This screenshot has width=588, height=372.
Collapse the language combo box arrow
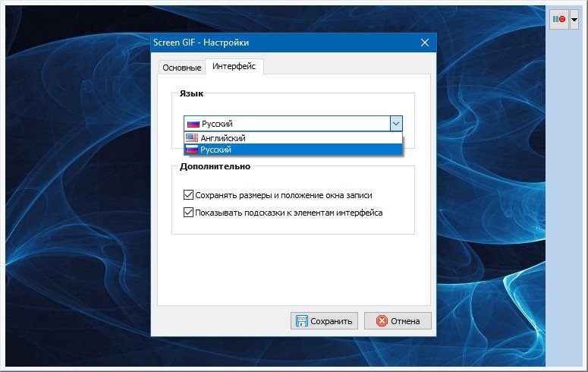(x=396, y=124)
